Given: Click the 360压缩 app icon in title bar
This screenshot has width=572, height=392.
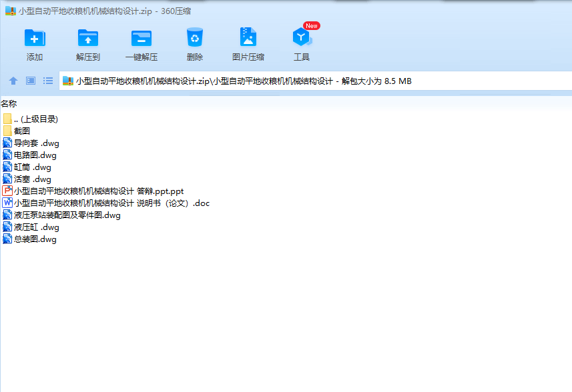Looking at the screenshot, I should (11, 11).
